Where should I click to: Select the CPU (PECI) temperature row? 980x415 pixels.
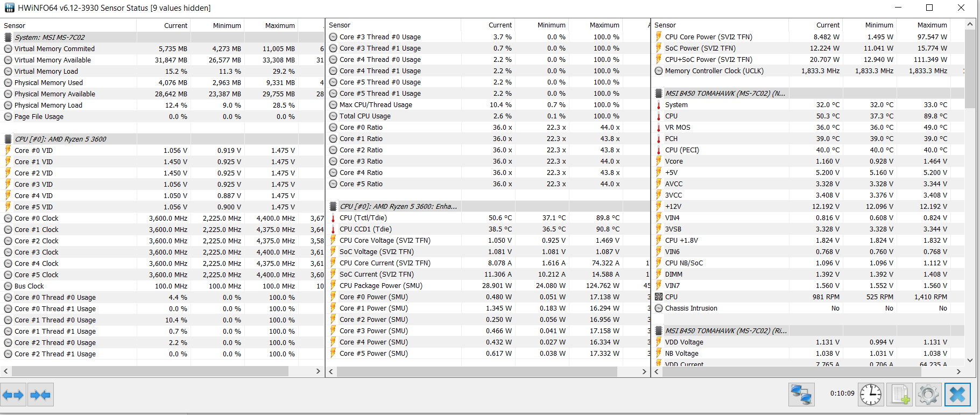coord(808,150)
